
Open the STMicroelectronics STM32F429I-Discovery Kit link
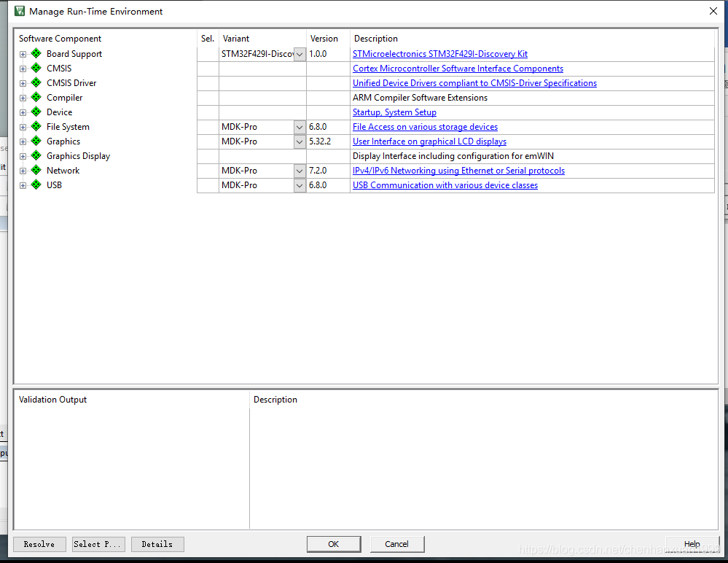click(x=439, y=54)
